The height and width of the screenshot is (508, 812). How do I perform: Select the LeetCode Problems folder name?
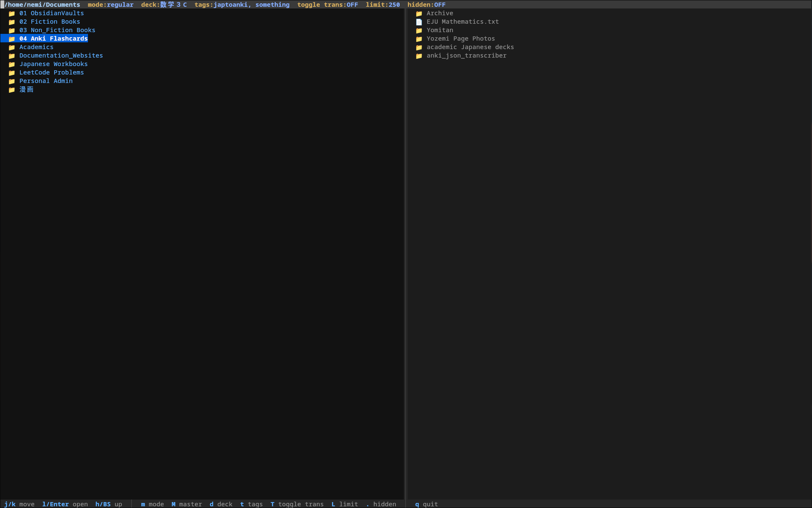click(52, 72)
